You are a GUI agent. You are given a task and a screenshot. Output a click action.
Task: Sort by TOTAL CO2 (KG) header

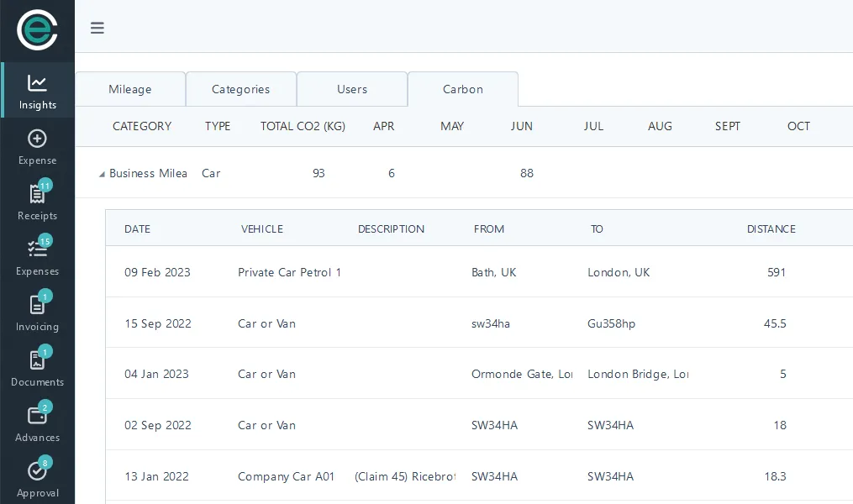tap(303, 126)
